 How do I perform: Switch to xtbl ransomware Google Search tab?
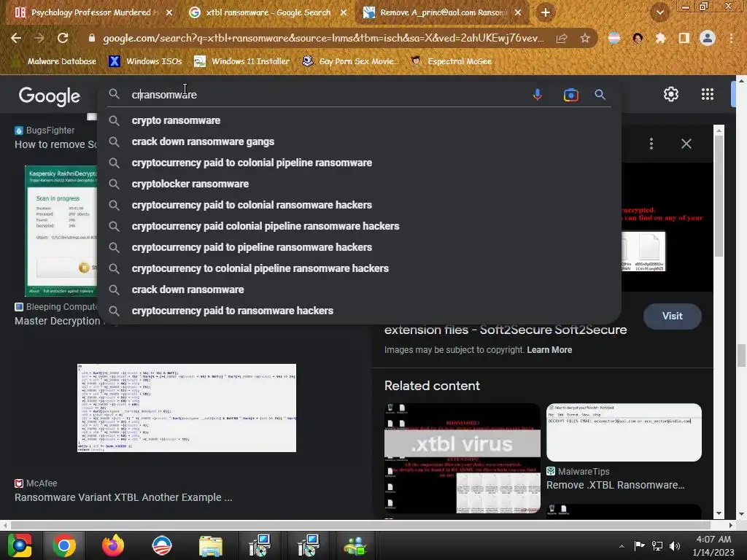(x=268, y=12)
